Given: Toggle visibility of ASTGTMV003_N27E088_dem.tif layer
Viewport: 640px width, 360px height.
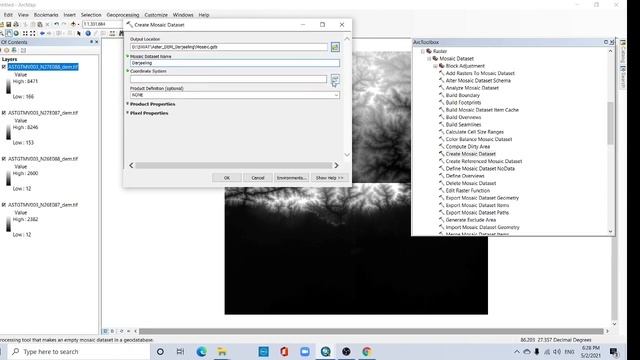Looking at the screenshot, I should coord(4,67).
